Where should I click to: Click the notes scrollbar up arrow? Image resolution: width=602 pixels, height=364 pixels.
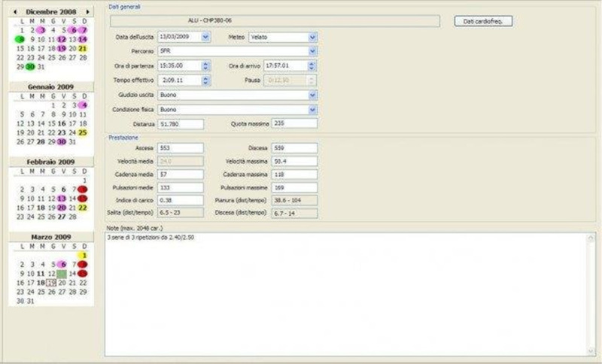click(591, 238)
